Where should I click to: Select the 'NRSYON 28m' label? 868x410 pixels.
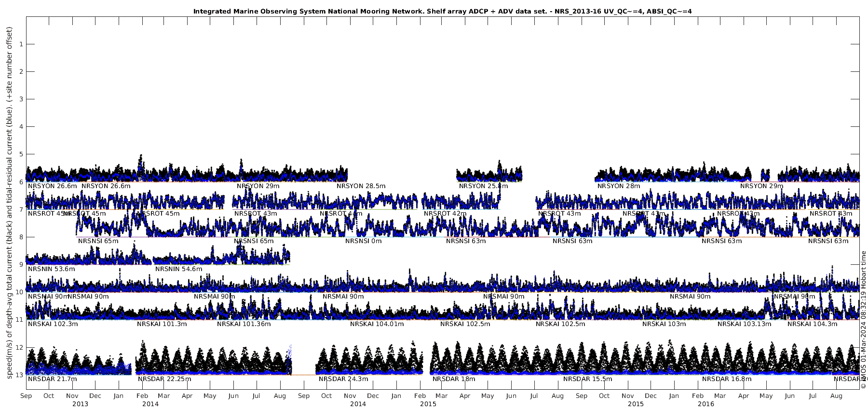click(x=619, y=186)
